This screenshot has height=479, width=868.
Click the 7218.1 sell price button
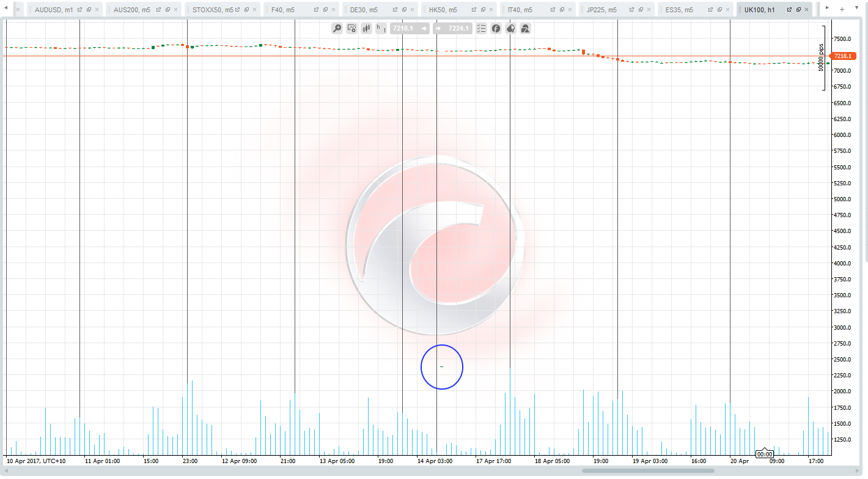[x=411, y=28]
